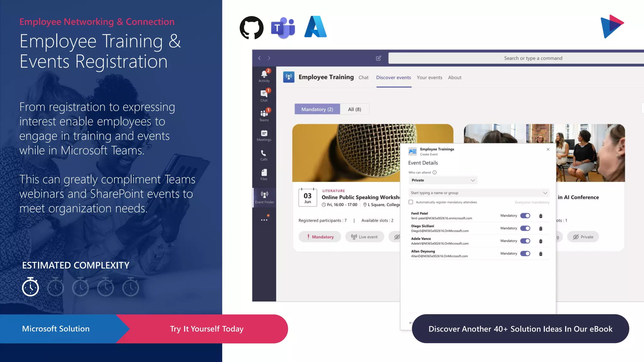Click the Online Public Speaking Workshop title
Image resolution: width=644 pixels, height=362 pixels.
(361, 197)
